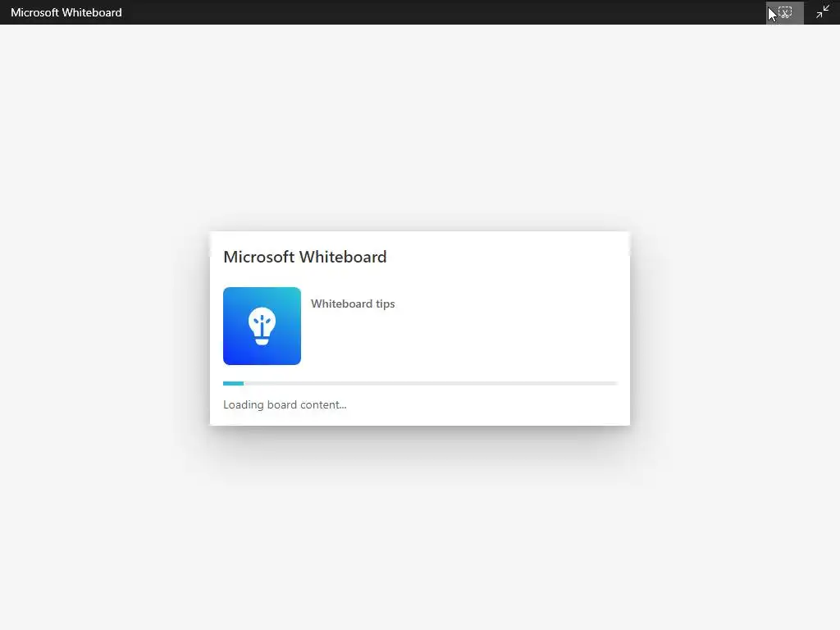Click the Microsoft Whiteboard window title text
This screenshot has height=630, width=840.
[66, 12]
